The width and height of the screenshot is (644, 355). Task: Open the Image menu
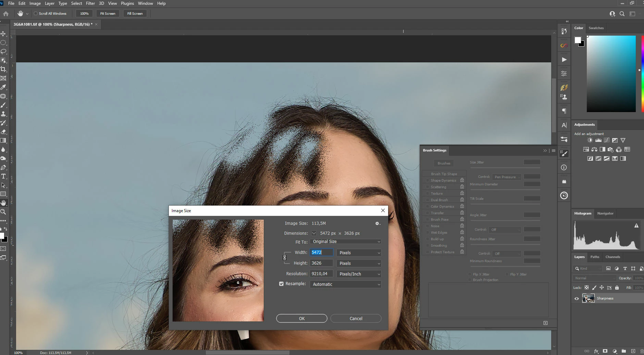coord(35,3)
